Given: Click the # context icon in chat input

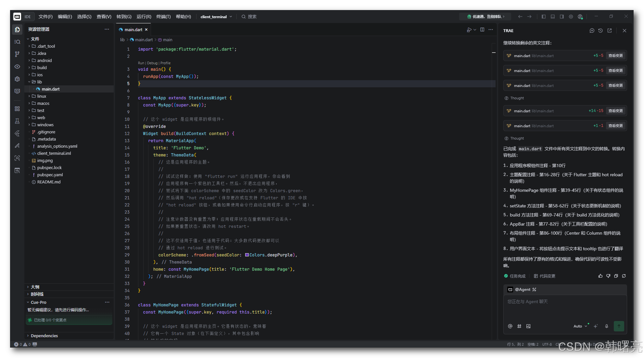Looking at the screenshot, I should click(519, 326).
